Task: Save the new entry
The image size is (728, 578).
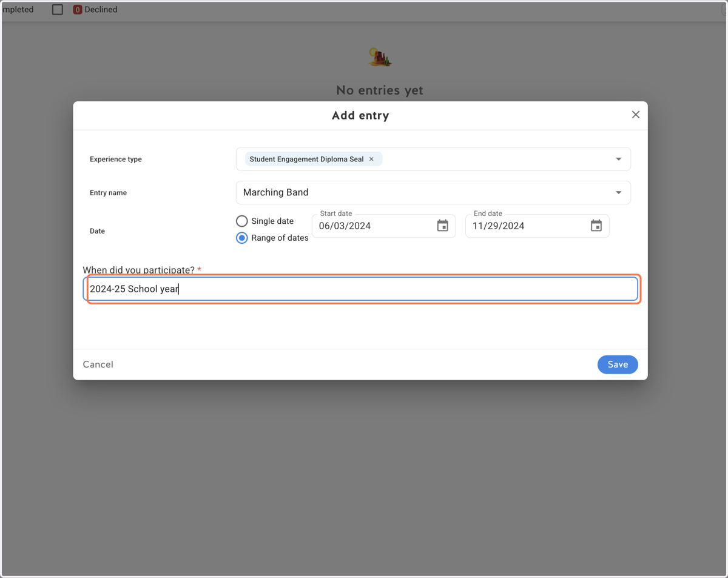Action: tap(618, 365)
